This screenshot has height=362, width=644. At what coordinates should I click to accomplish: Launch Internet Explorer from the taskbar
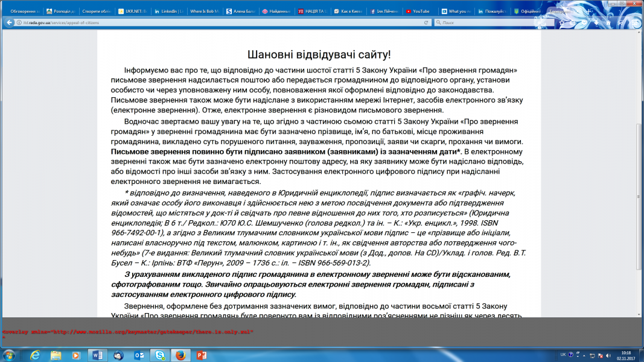point(35,355)
